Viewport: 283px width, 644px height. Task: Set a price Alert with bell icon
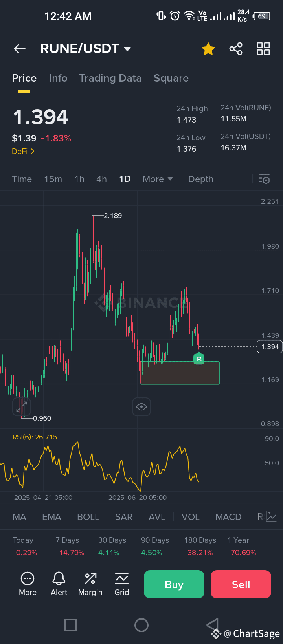click(x=59, y=584)
